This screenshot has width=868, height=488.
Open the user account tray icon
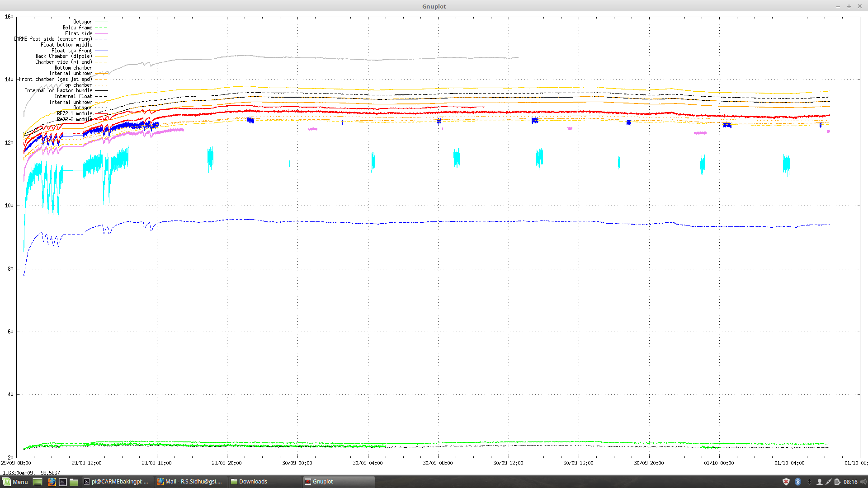819,482
